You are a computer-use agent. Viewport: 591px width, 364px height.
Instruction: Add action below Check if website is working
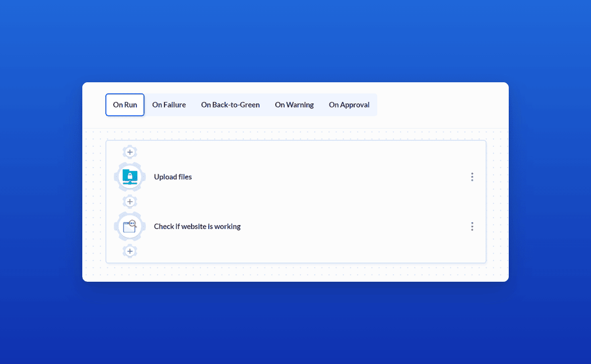click(129, 251)
